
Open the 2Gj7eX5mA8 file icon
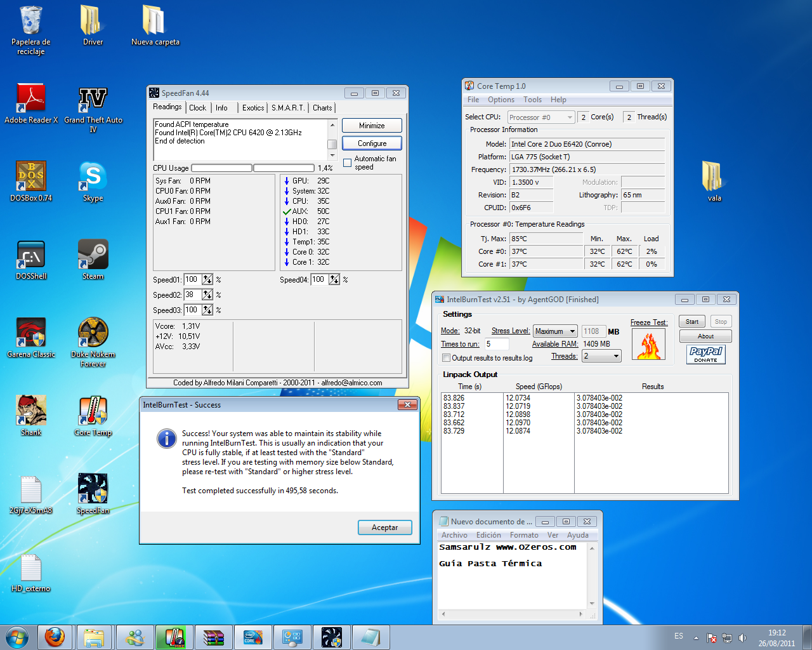(31, 494)
